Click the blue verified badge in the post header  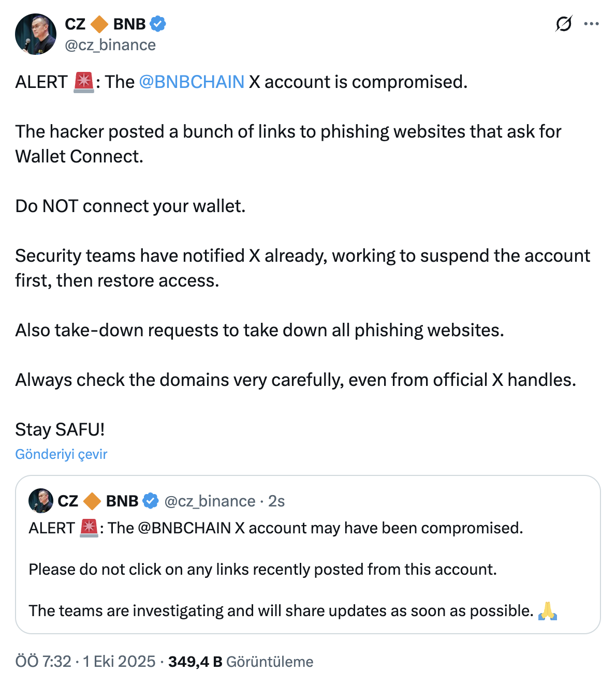157,24
